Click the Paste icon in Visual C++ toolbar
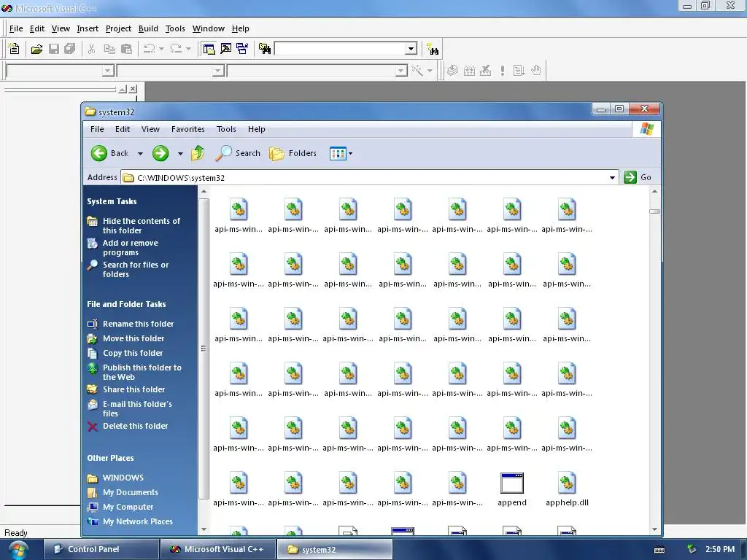747x560 pixels. 126,49
